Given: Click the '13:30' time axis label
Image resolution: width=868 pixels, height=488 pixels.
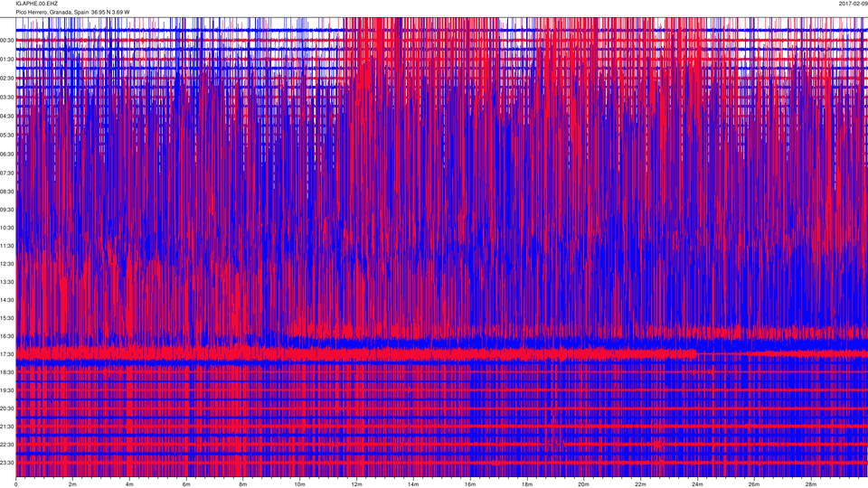Looking at the screenshot, I should pos(6,282).
